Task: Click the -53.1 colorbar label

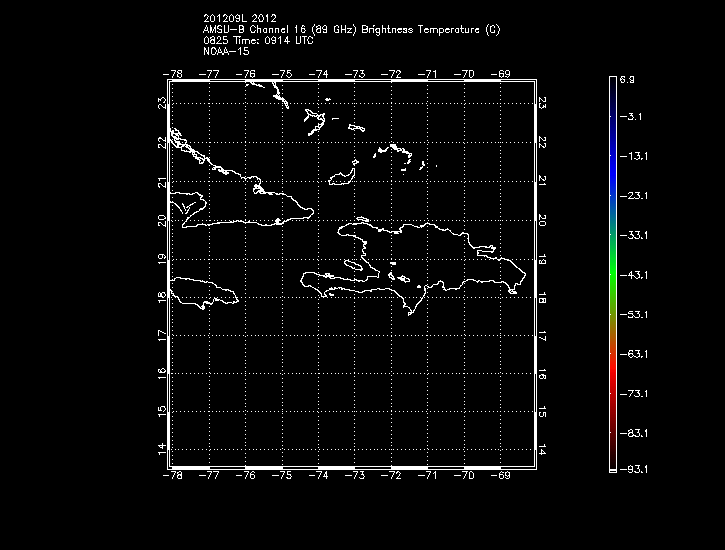Action: tap(633, 315)
